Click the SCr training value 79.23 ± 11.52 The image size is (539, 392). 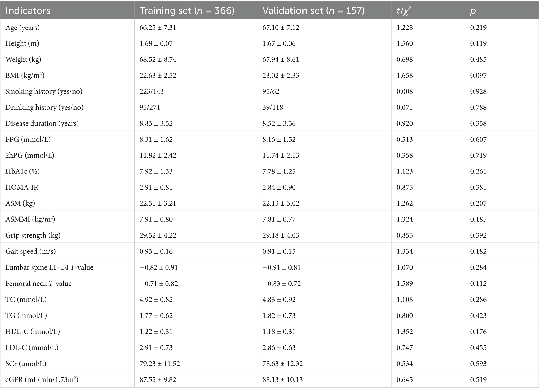160,364
